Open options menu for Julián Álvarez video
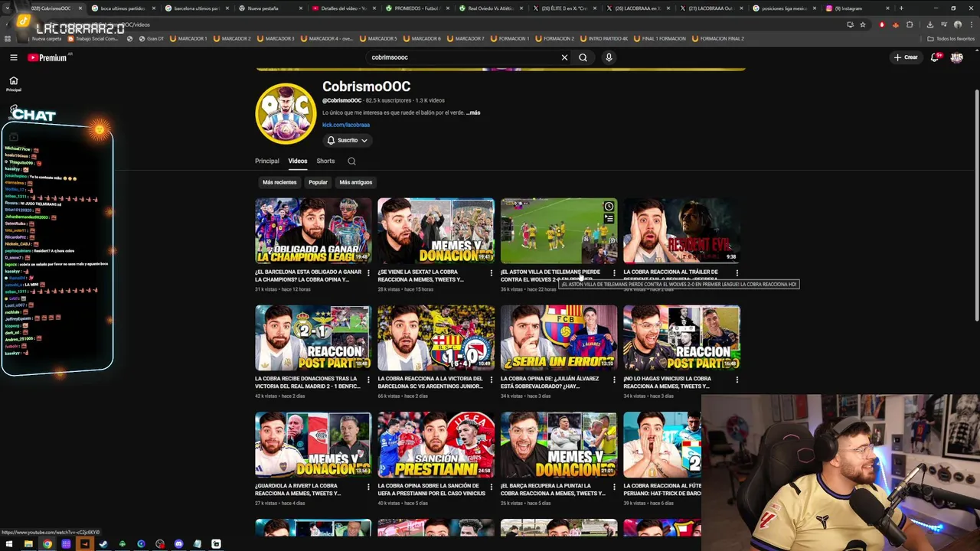The height and width of the screenshot is (551, 980). pos(614,380)
